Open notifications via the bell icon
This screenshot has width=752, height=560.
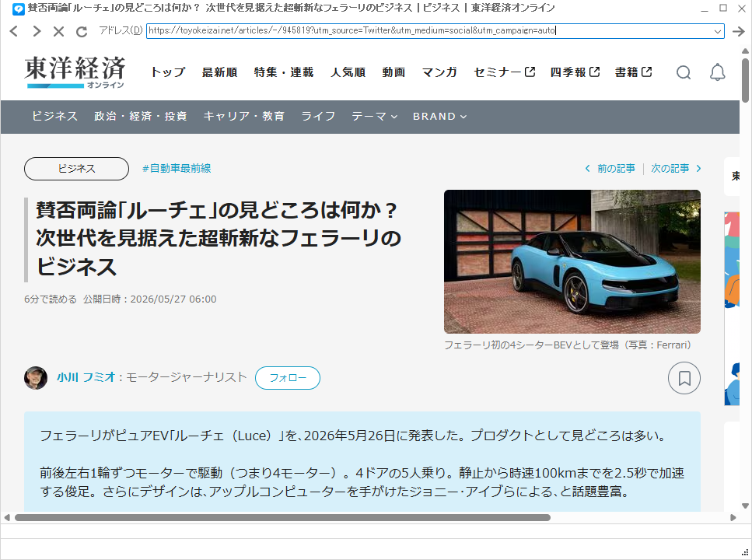(718, 72)
